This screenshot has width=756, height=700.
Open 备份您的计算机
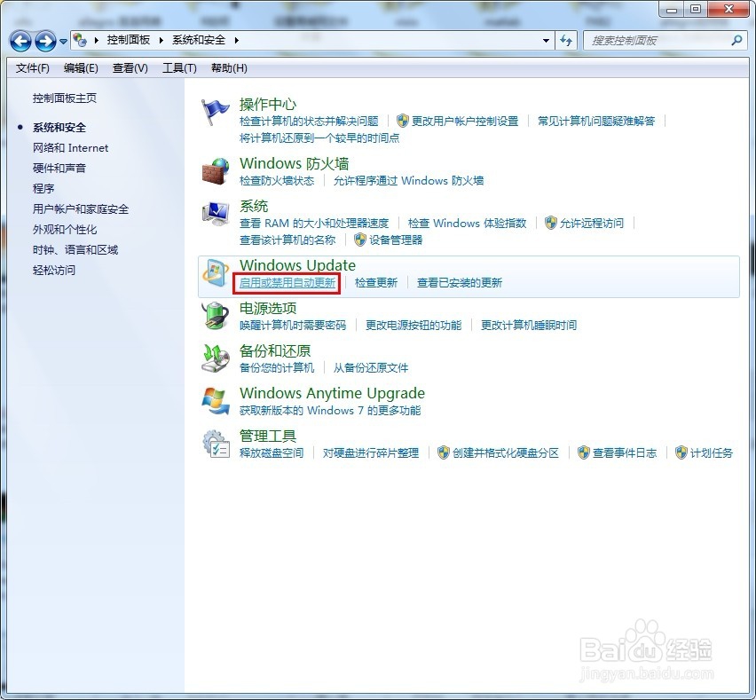tap(277, 368)
